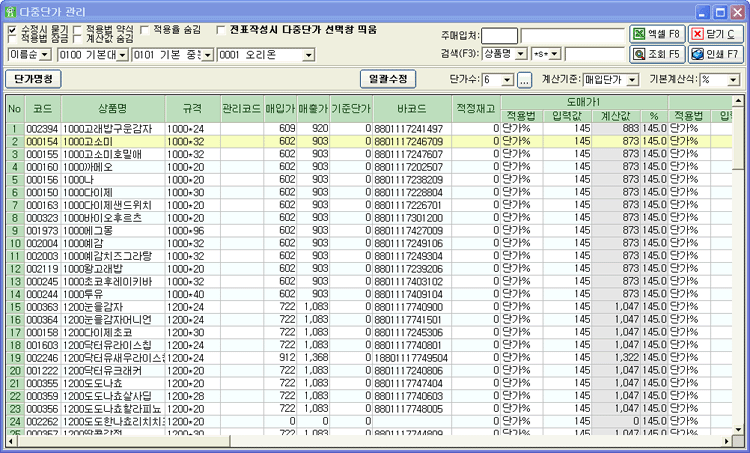Click the Excel export 엑셀 F8 button
The width and height of the screenshot is (750, 453).
point(657,34)
